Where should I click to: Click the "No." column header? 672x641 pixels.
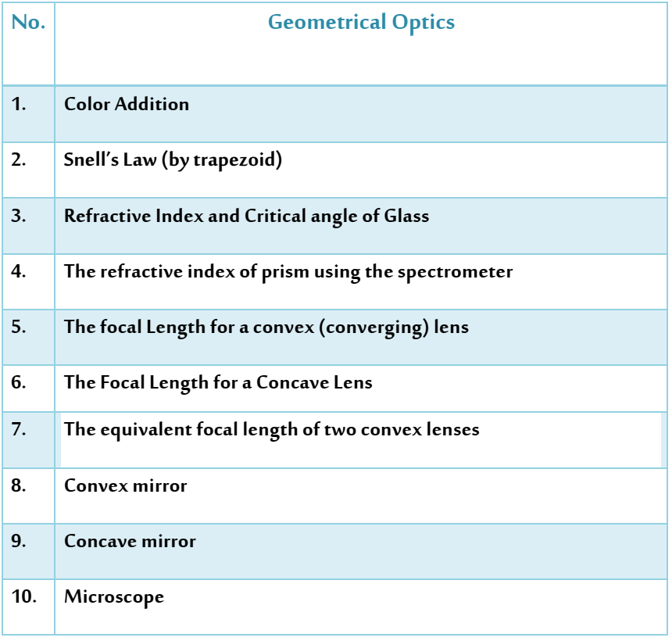(28, 23)
